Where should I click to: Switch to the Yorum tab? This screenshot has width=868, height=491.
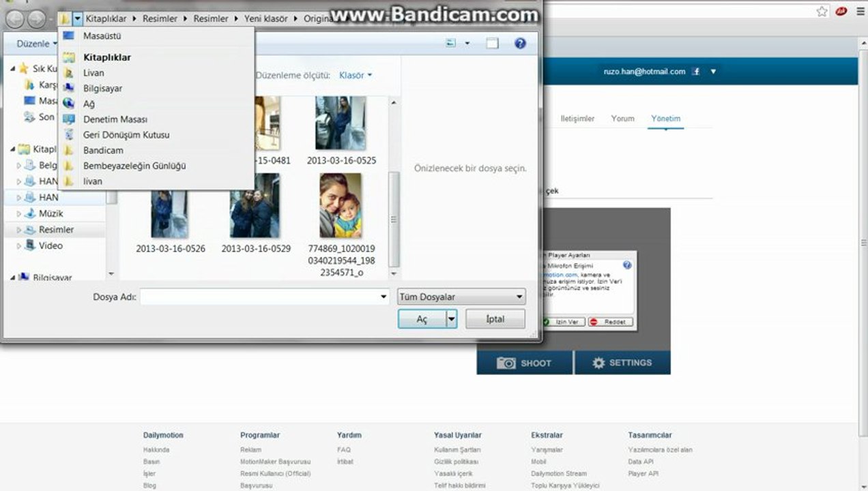(x=622, y=119)
